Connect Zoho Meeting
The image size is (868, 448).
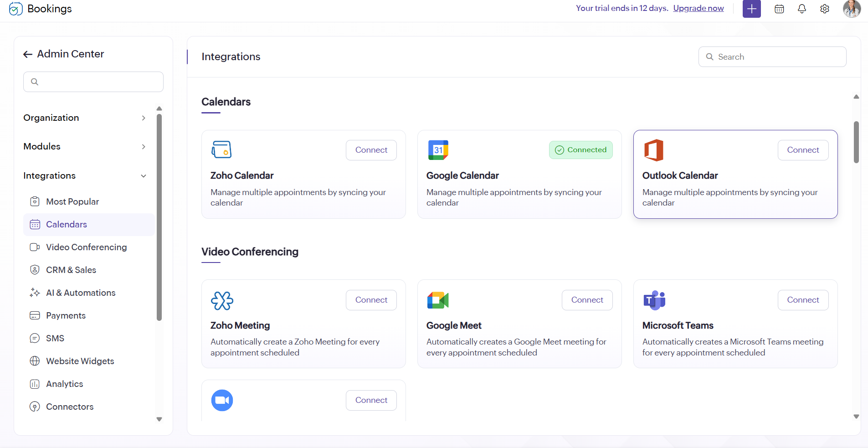371,300
